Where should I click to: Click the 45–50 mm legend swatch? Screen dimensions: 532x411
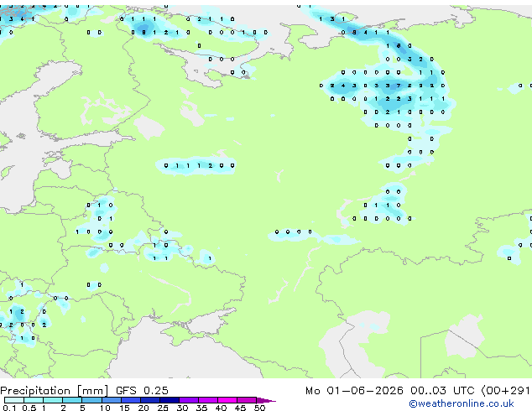point(247,400)
